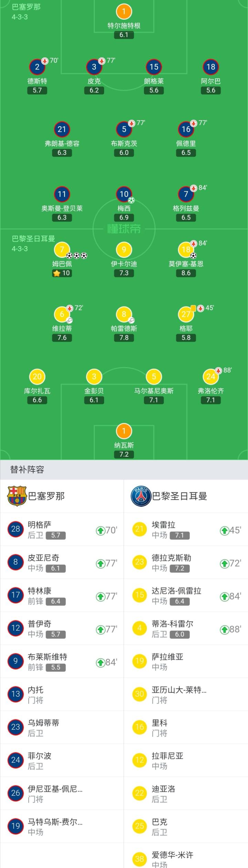Viewport: 248px width, 868px height.
Task: Click the green sub-in arrow for 明格萨
Action: (x=100, y=531)
